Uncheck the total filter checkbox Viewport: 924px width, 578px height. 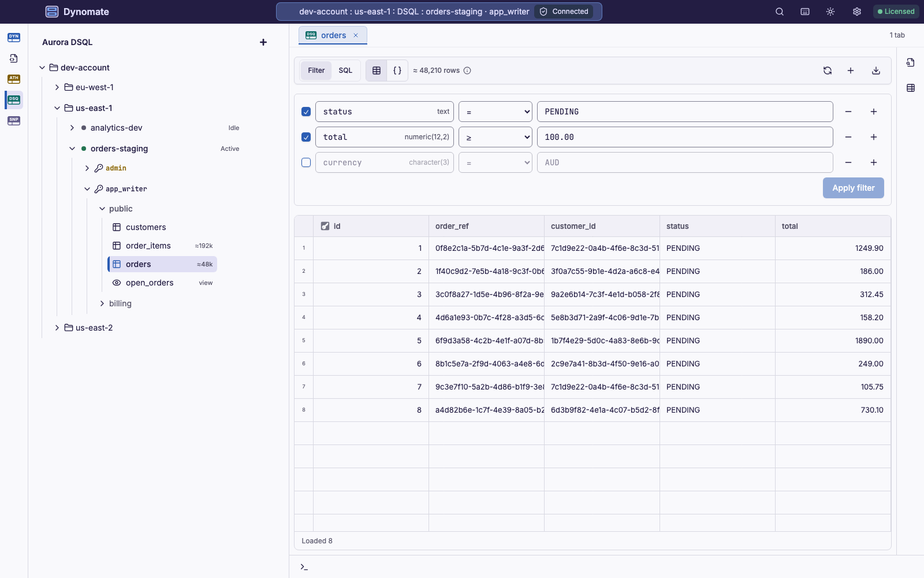(x=306, y=137)
